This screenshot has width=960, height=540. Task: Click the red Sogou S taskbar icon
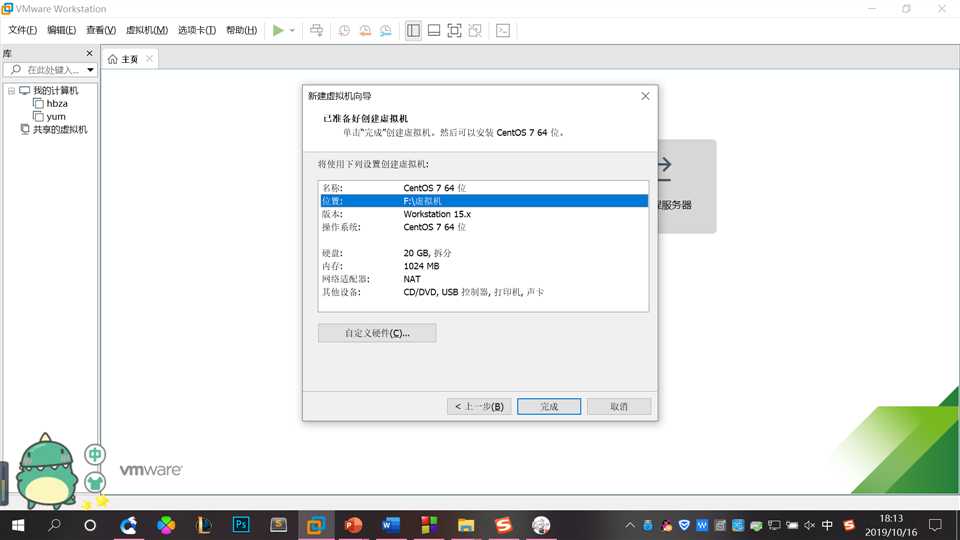coord(503,525)
